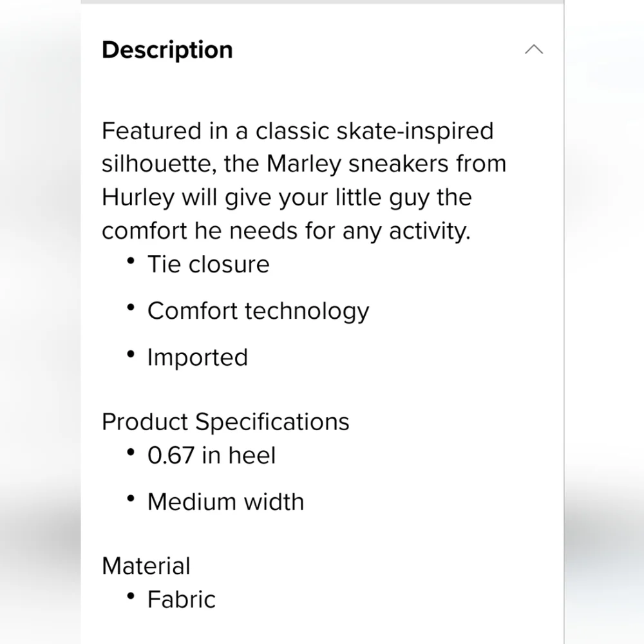Click the bullet dot before Comfort technology
Image resolution: width=644 pixels, height=644 pixels.
pos(131,307)
